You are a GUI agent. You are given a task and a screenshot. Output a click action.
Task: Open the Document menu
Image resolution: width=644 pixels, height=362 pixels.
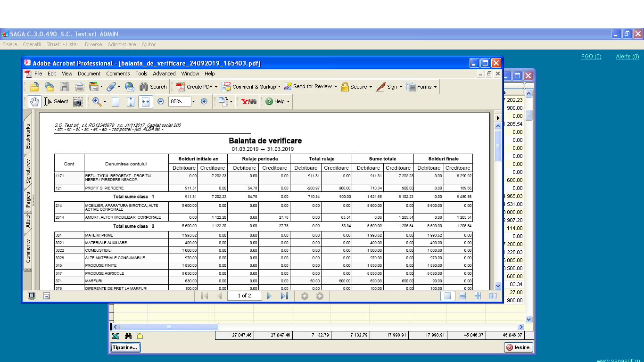[89, 74]
